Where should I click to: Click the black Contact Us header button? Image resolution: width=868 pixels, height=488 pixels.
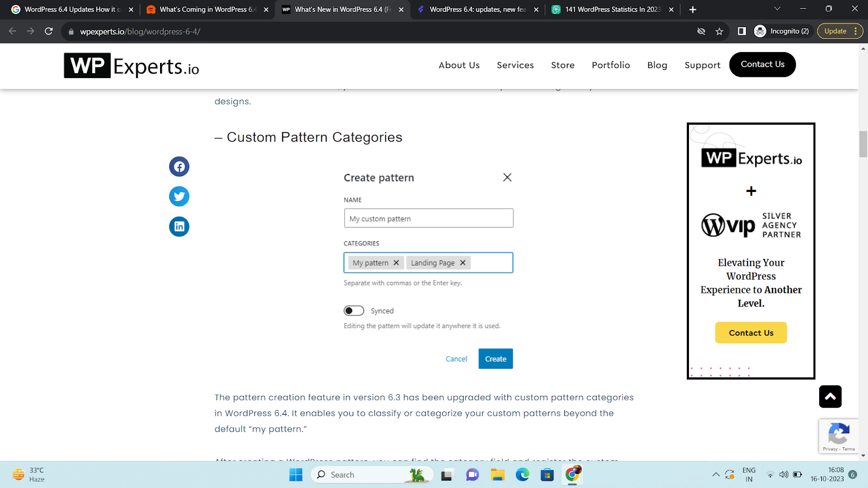tap(763, 65)
